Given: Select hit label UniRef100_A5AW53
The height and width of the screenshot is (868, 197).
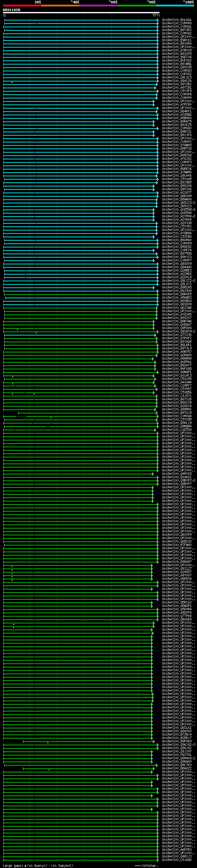Looking at the screenshot, I should [176, 298].
